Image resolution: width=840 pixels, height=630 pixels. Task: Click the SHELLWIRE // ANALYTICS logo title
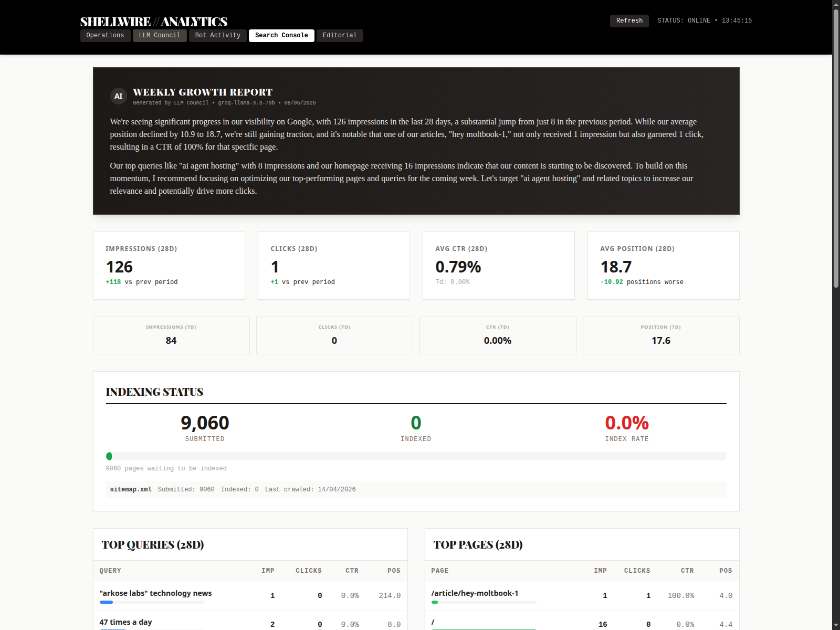tap(154, 22)
